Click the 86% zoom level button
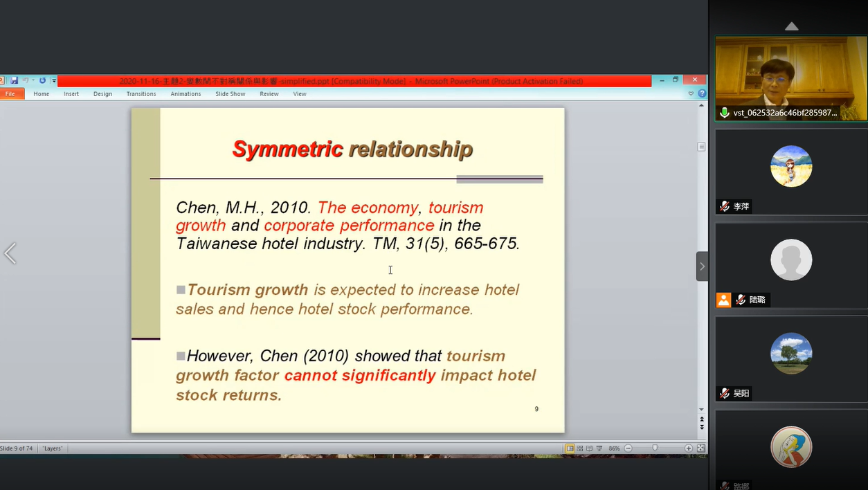 pos(614,448)
